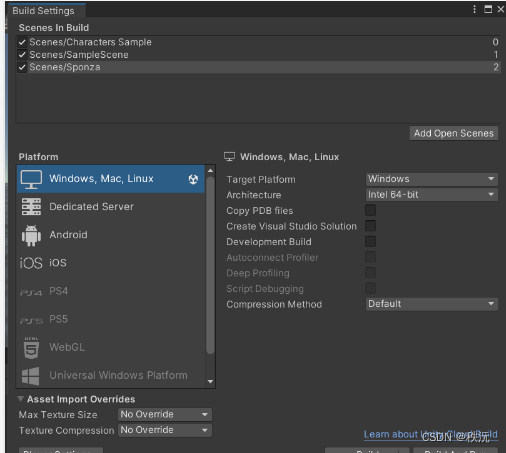506x453 pixels.
Task: Open the Architecture Intel 64-bit dropdown
Action: point(432,195)
